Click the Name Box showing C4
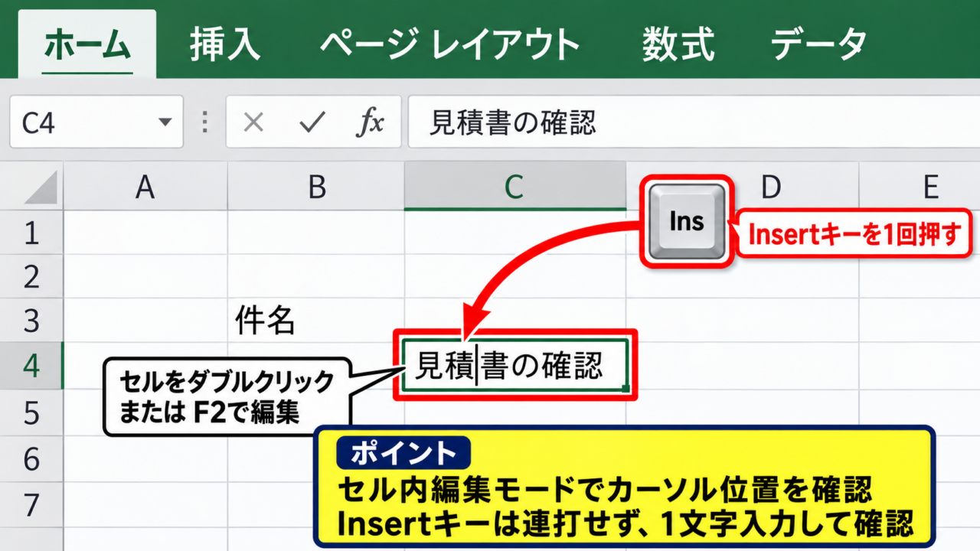 [96, 122]
